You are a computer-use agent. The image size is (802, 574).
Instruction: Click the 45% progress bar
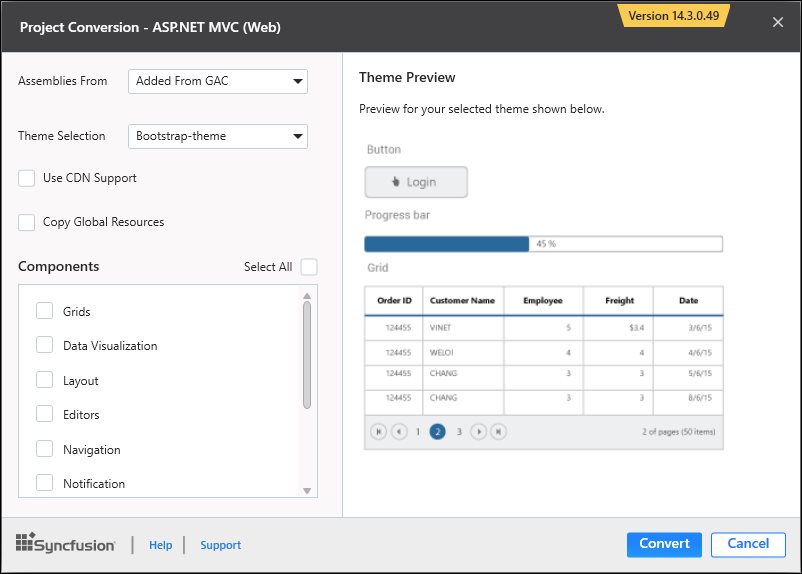tap(543, 244)
